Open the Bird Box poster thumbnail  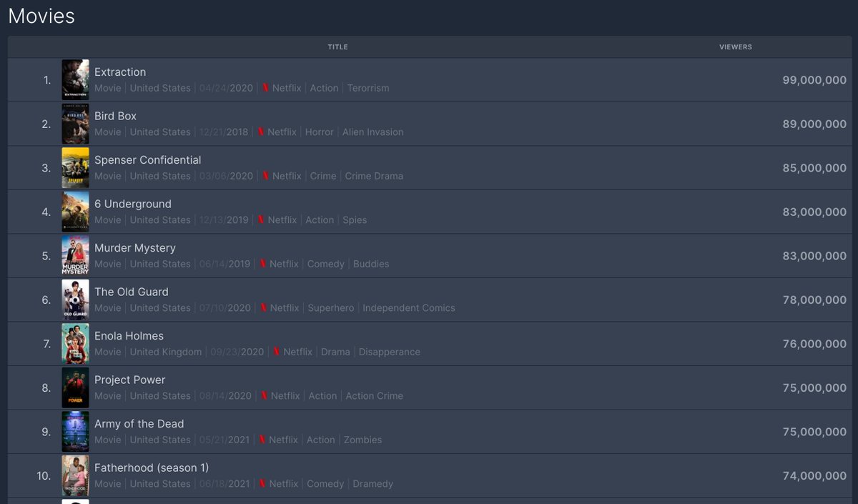pos(76,124)
